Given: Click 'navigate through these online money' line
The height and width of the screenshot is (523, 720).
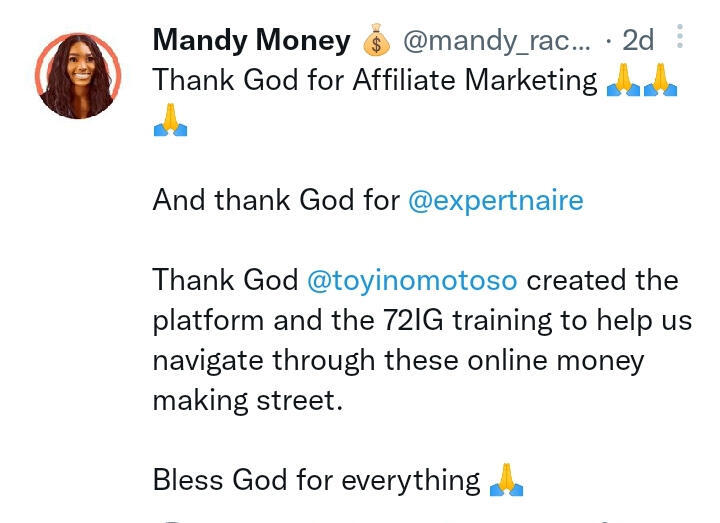Looking at the screenshot, I should pyautogui.click(x=398, y=360).
